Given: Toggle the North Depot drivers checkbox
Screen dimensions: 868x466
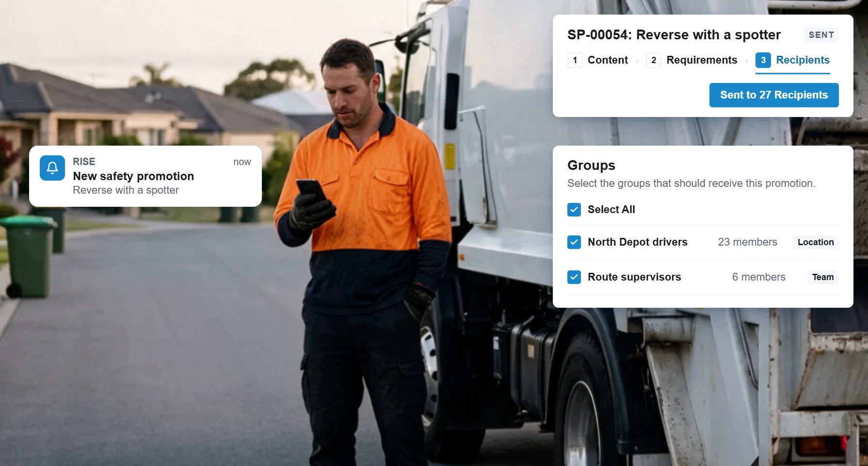Looking at the screenshot, I should [574, 242].
